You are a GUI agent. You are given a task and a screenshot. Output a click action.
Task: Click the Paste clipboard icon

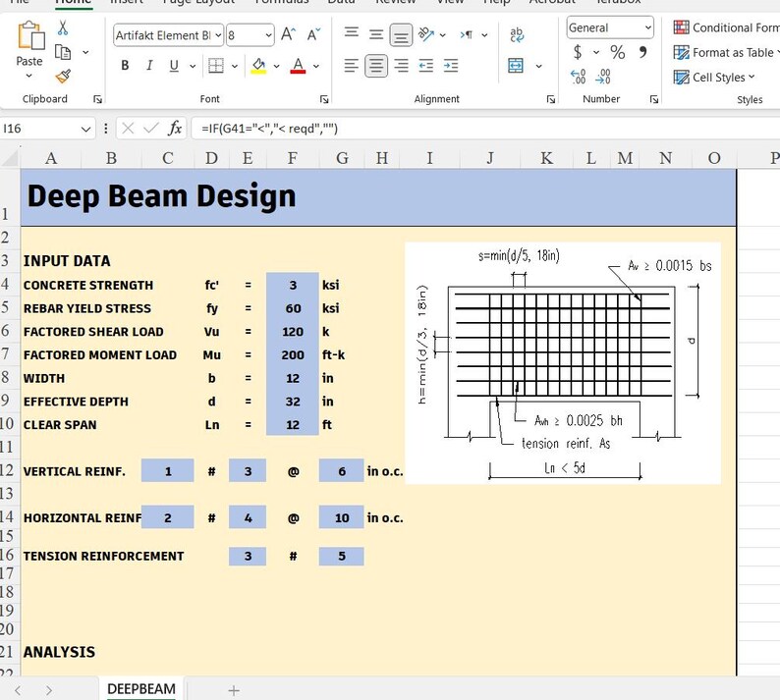point(30,36)
